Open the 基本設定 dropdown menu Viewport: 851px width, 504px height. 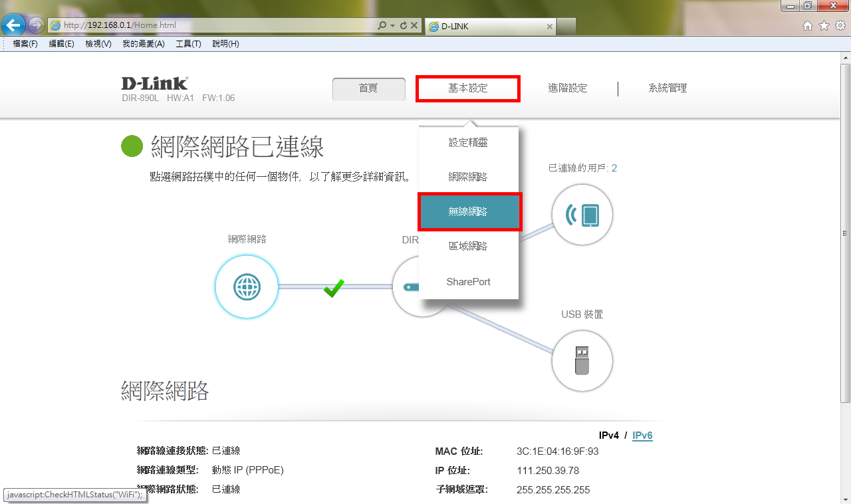468,88
